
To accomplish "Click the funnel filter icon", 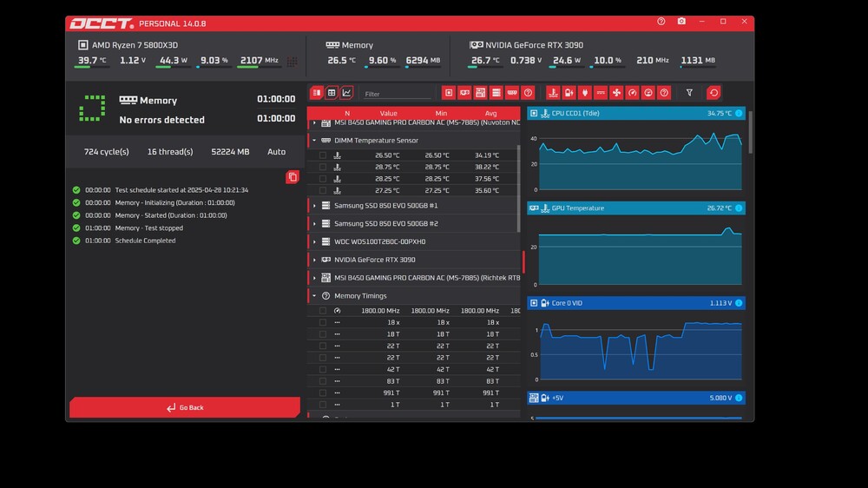I will (x=689, y=93).
